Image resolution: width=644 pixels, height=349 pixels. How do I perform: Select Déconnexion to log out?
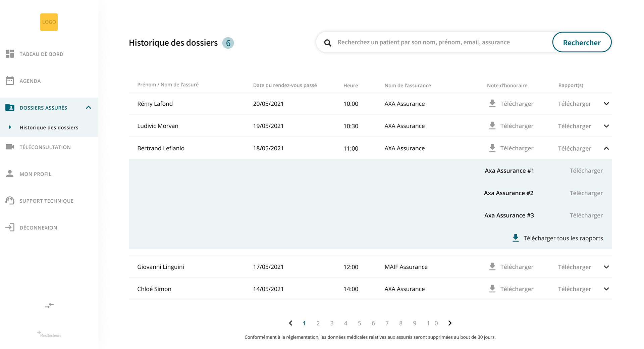click(39, 228)
